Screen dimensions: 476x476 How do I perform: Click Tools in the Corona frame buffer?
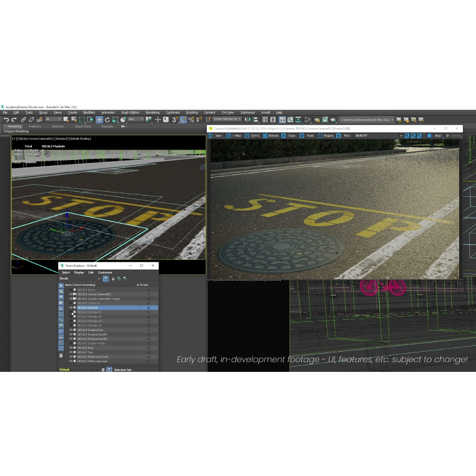(x=307, y=136)
